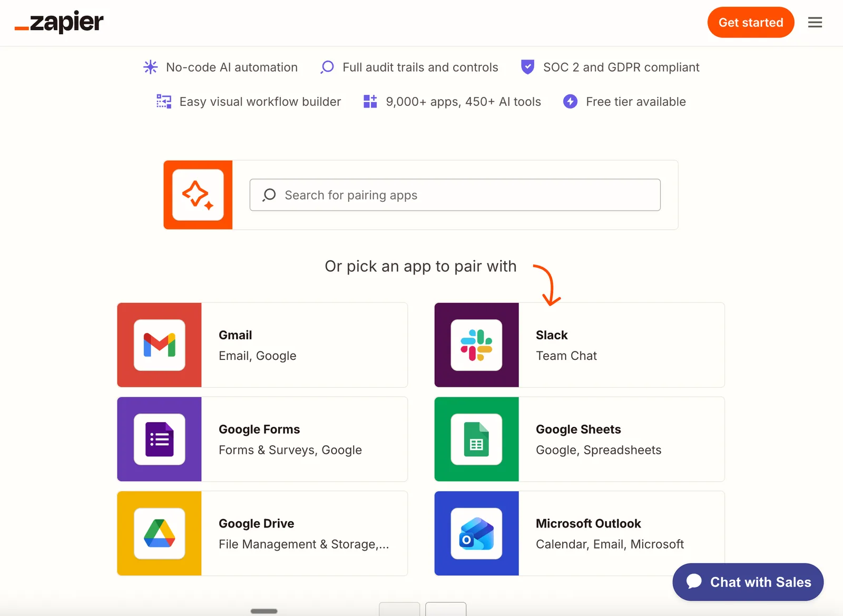Open the hamburger menu icon
Viewport: 843px width, 616px height.
[x=815, y=22]
